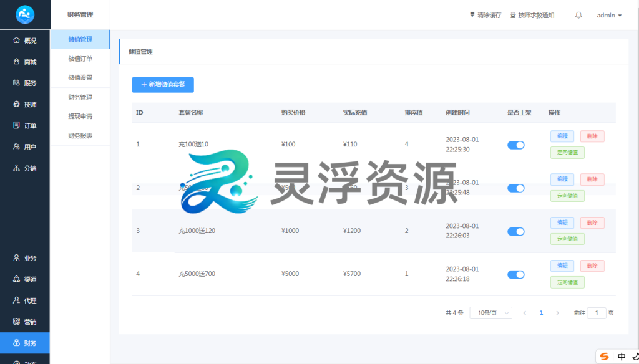Image resolution: width=639 pixels, height=364 pixels.
Task: Click 删除 delete for 充1000送120 row
Action: coord(592,223)
